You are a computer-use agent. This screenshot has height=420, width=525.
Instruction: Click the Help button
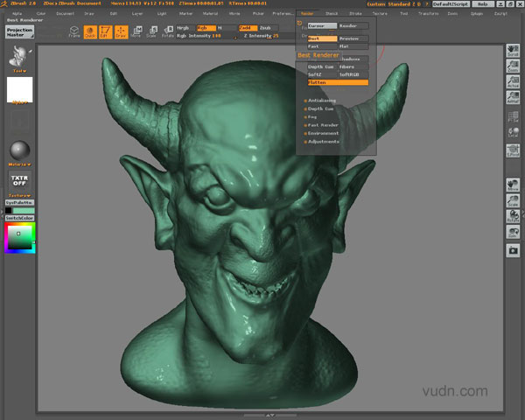[482, 4]
